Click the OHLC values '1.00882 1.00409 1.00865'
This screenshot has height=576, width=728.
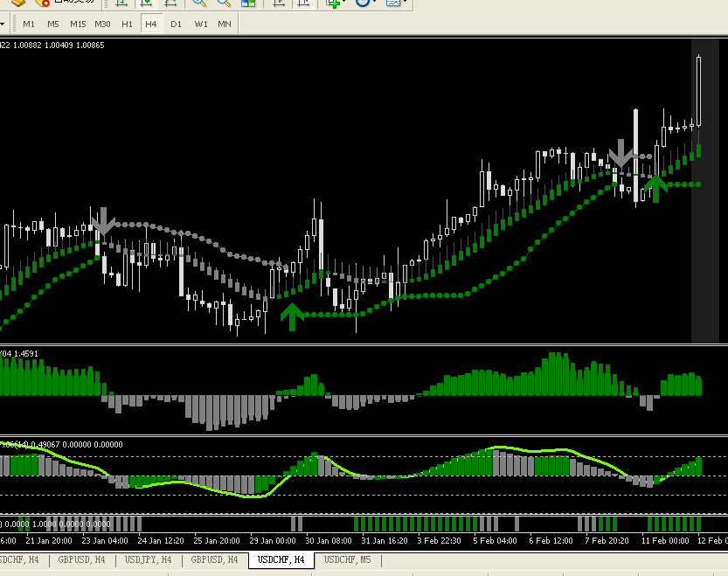(x=59, y=45)
